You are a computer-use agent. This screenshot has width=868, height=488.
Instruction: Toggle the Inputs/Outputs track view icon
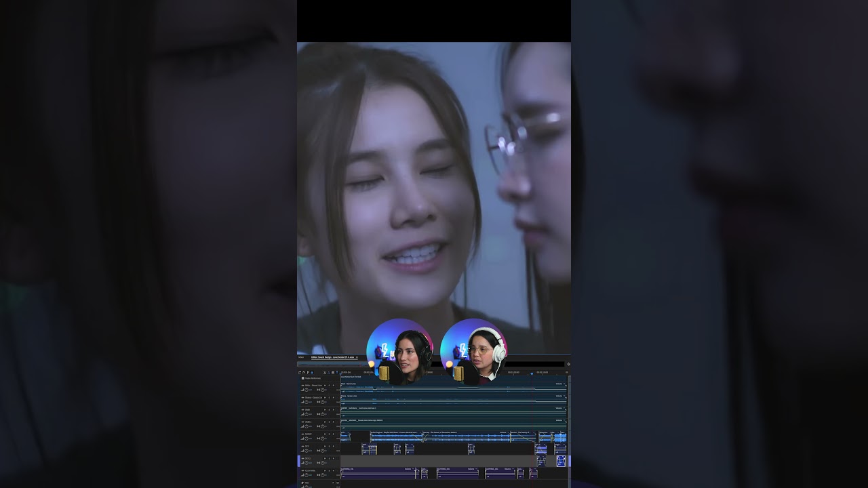(x=300, y=372)
